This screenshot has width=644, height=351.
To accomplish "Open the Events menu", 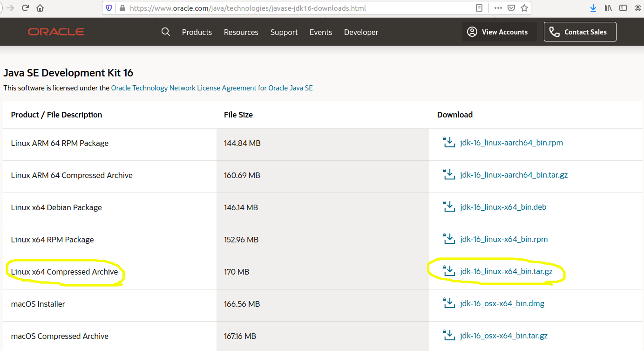I will [321, 32].
